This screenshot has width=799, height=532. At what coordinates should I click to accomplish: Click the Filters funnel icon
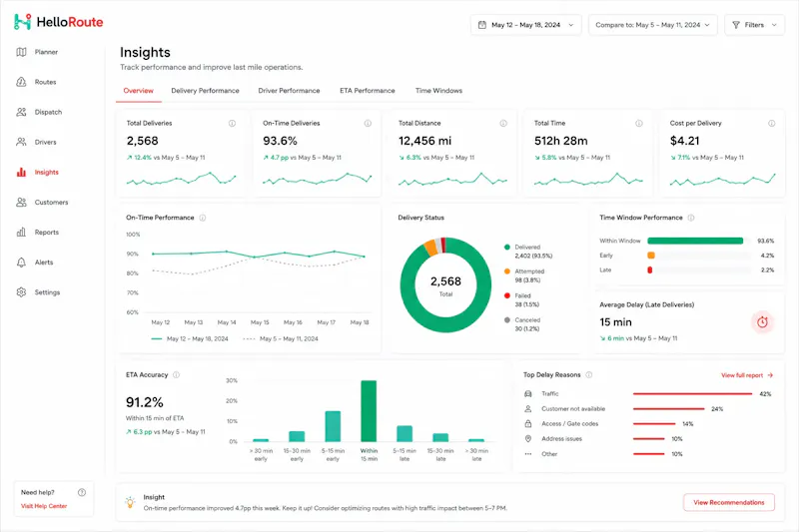tap(736, 24)
